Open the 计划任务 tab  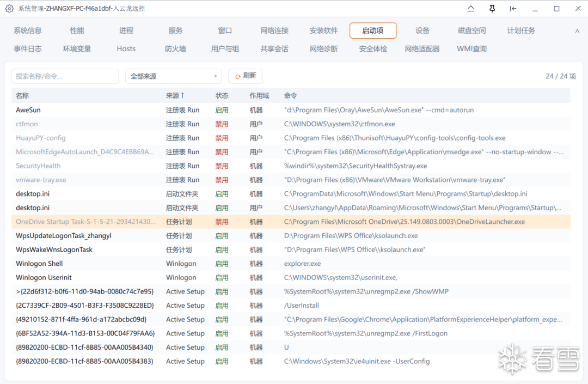(521, 31)
